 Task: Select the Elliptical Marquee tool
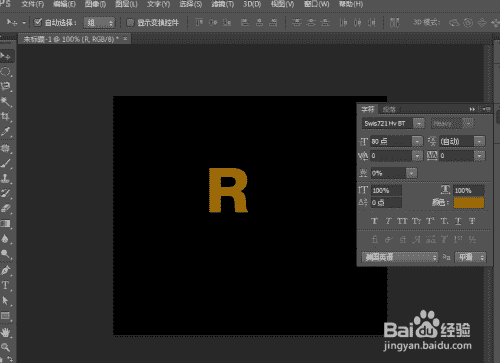(x=6, y=71)
